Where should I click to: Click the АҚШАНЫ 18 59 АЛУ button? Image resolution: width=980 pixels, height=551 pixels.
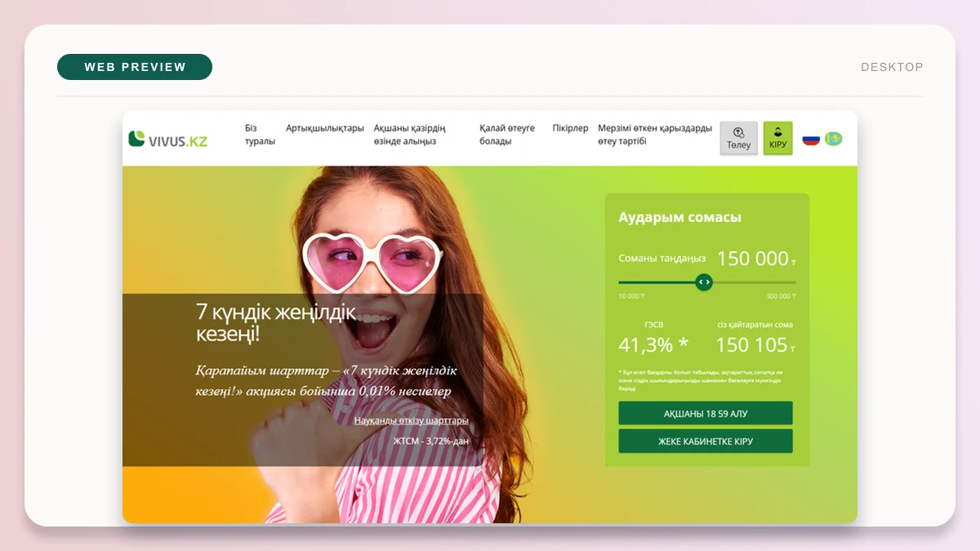[706, 413]
